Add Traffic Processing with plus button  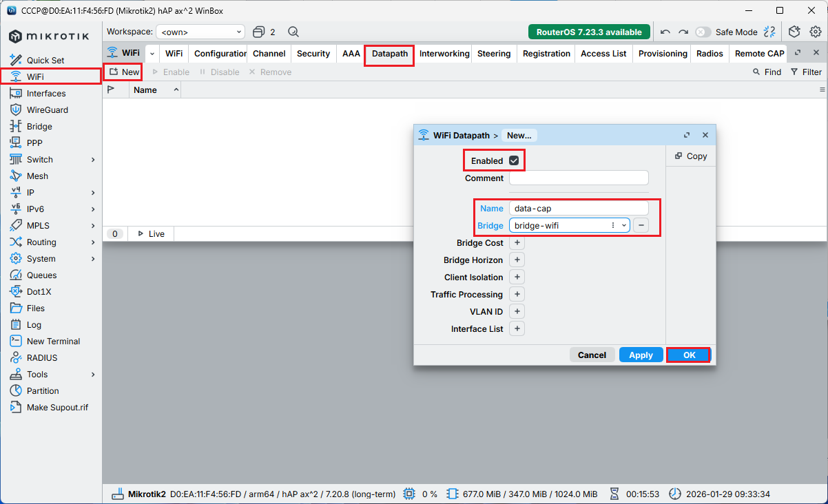tap(517, 295)
